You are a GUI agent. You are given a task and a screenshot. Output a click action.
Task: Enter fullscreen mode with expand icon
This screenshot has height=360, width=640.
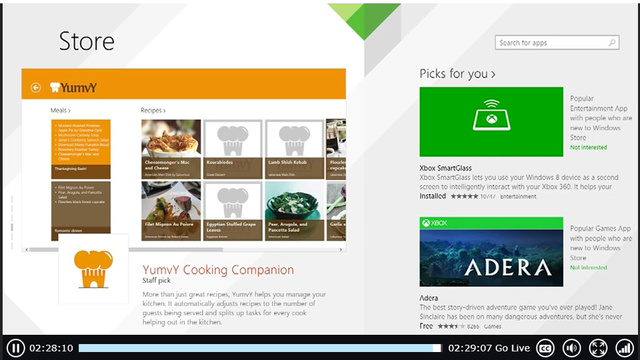pos(598,348)
